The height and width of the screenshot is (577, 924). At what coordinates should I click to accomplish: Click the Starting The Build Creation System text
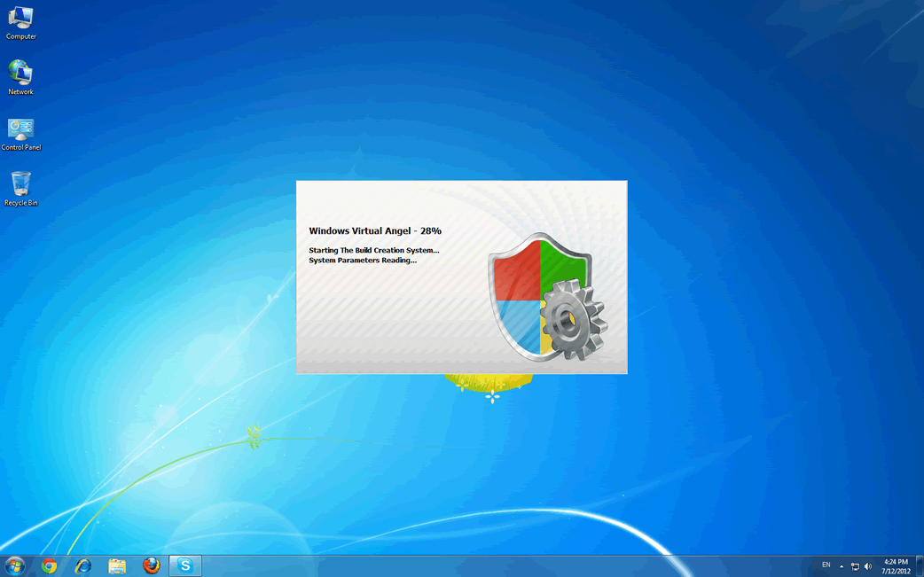click(373, 251)
